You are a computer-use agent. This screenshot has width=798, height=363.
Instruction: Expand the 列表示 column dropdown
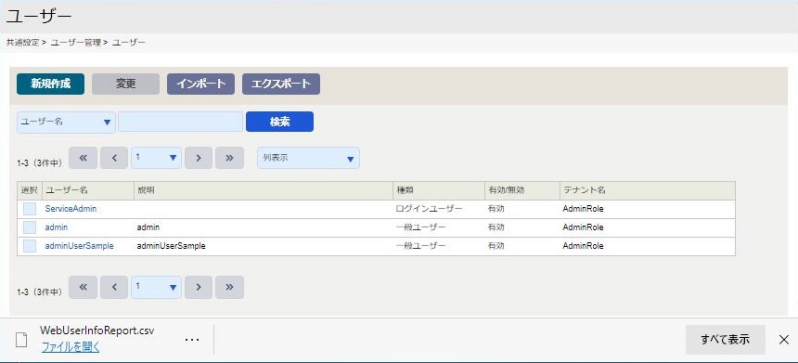click(308, 158)
